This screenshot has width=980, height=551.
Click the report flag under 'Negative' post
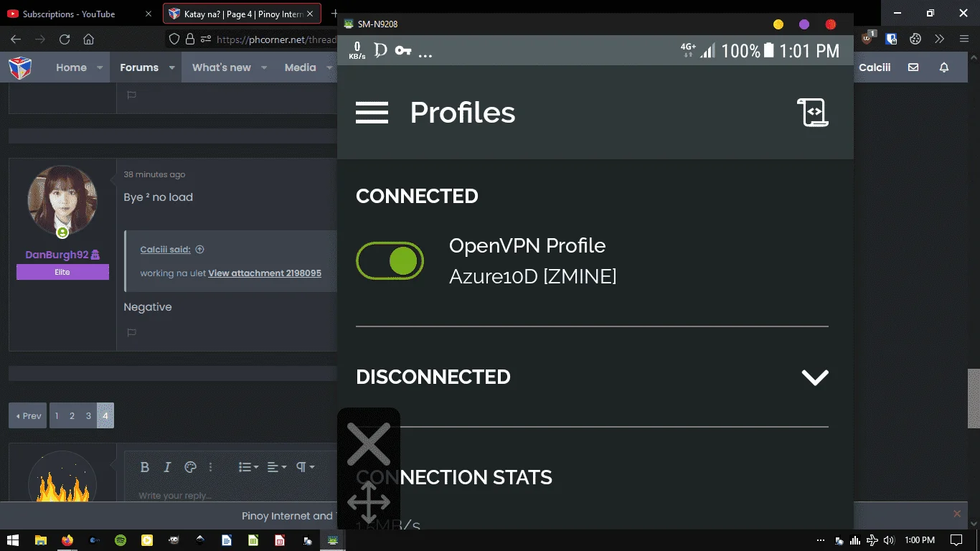pos(131,333)
